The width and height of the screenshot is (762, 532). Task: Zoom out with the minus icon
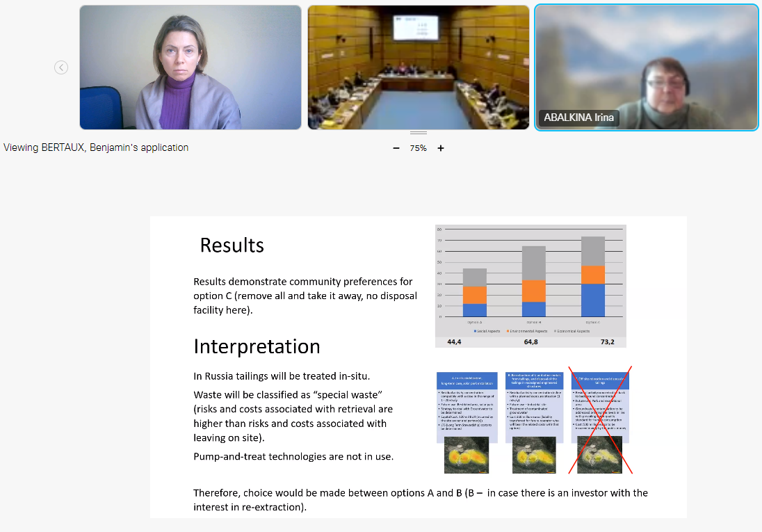(x=396, y=148)
